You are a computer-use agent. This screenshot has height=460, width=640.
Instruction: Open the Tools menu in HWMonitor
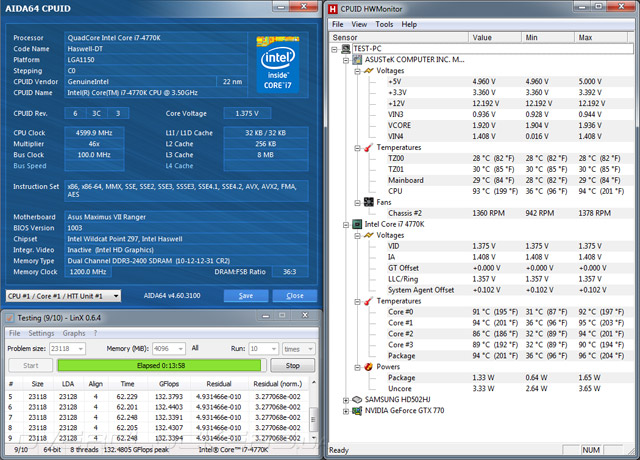click(x=385, y=23)
